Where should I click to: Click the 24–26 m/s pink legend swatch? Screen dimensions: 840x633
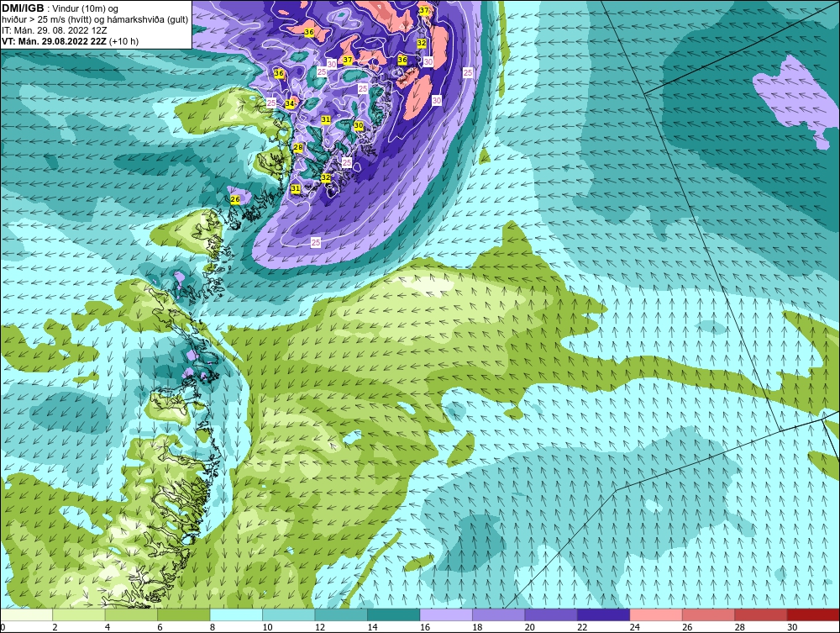(x=656, y=615)
